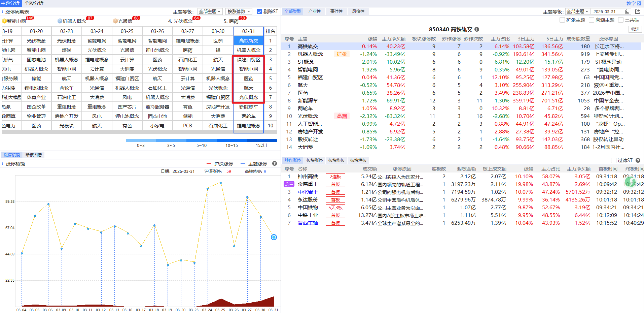The image size is (644, 313).
Task: Select the 断板图谱 tab
Action: coord(34,155)
